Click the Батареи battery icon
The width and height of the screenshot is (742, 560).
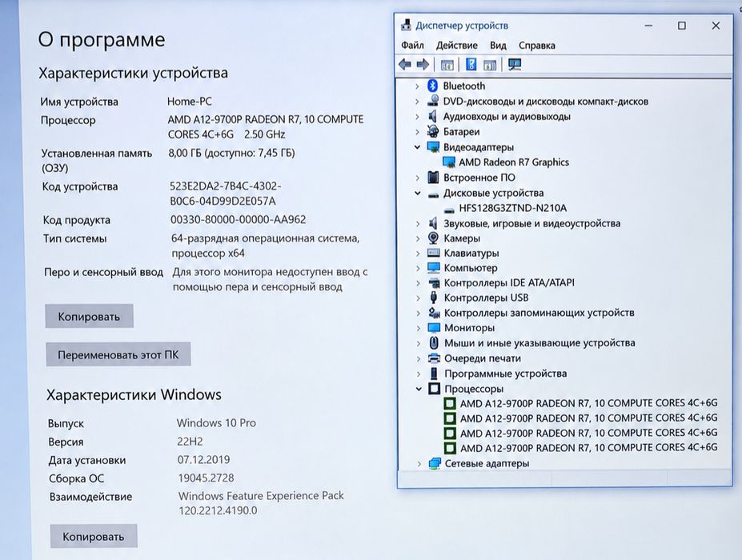tap(432, 131)
